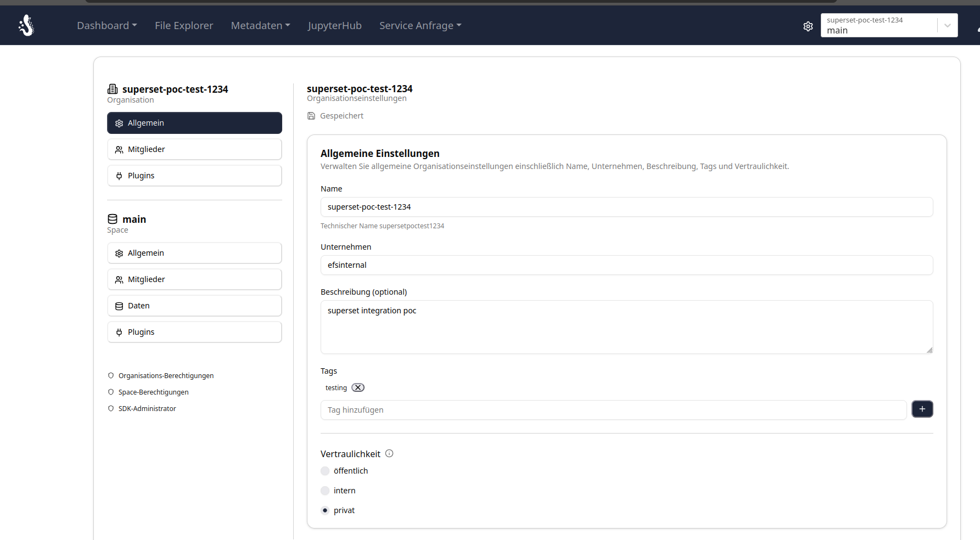This screenshot has width=980, height=540.
Task: Open the space Daten section
Action: (194, 306)
